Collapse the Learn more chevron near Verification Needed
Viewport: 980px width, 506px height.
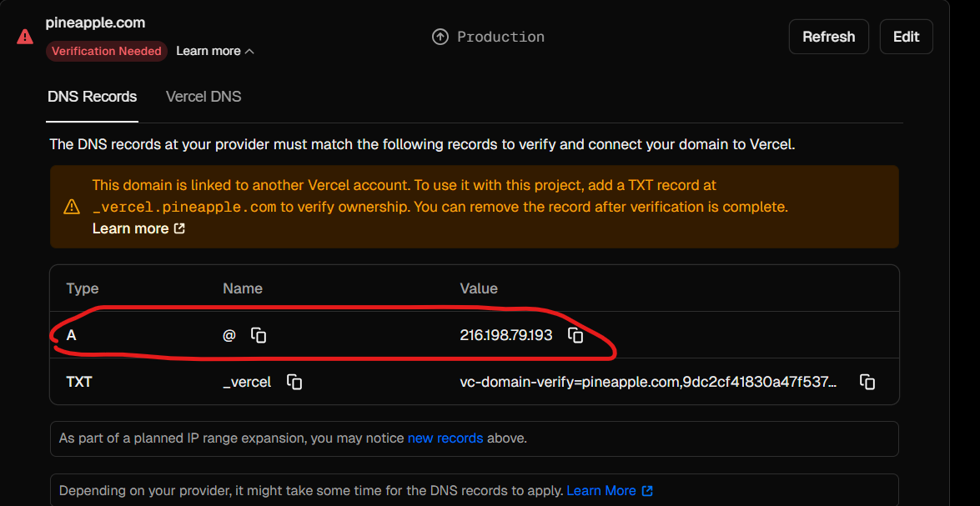(x=249, y=51)
